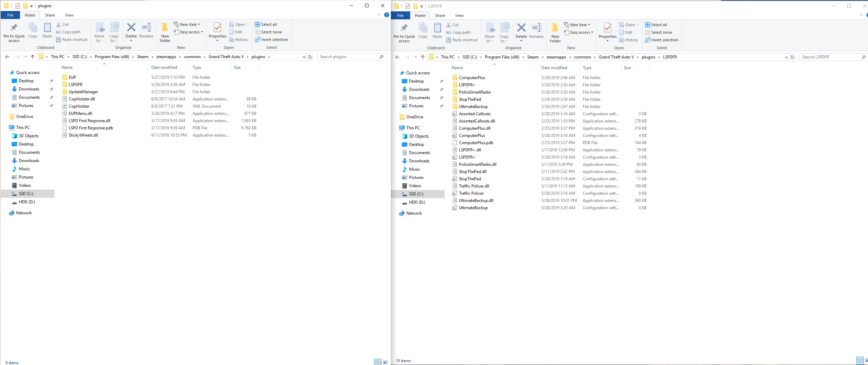This screenshot has height=365, width=868.
Task: Click Rename icon in LSPDFR window ribbon
Action: tap(537, 31)
